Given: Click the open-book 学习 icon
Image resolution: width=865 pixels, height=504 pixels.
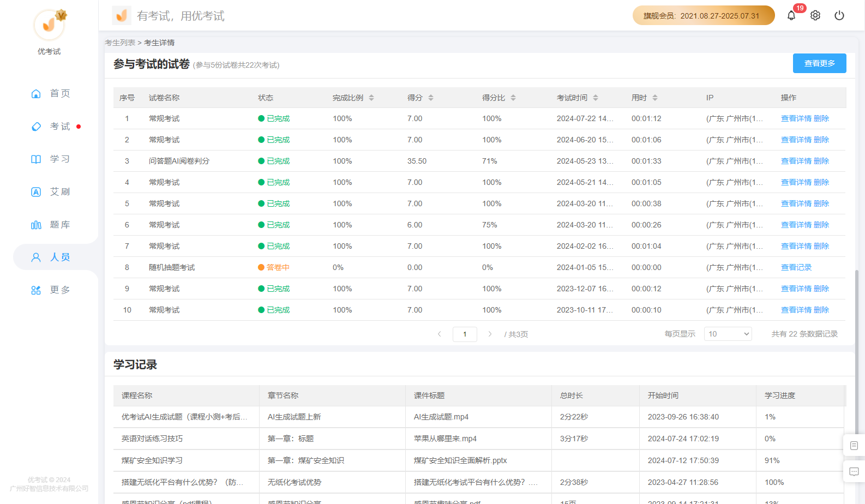Looking at the screenshot, I should [36, 159].
